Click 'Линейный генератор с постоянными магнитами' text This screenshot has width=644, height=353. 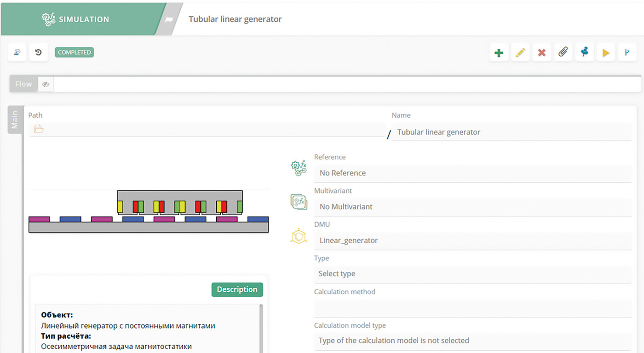(128, 326)
